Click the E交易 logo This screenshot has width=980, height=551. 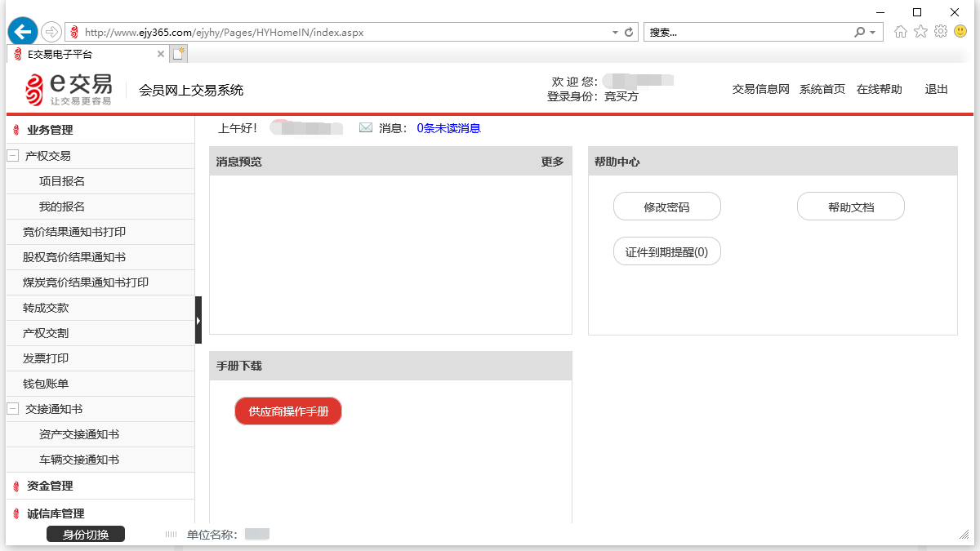click(69, 89)
